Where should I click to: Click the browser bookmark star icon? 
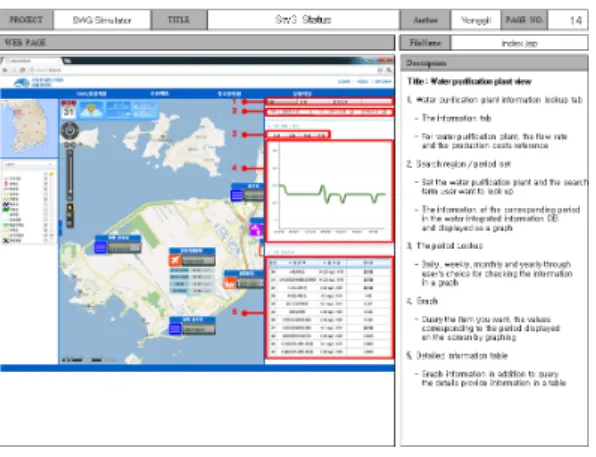tap(380, 70)
